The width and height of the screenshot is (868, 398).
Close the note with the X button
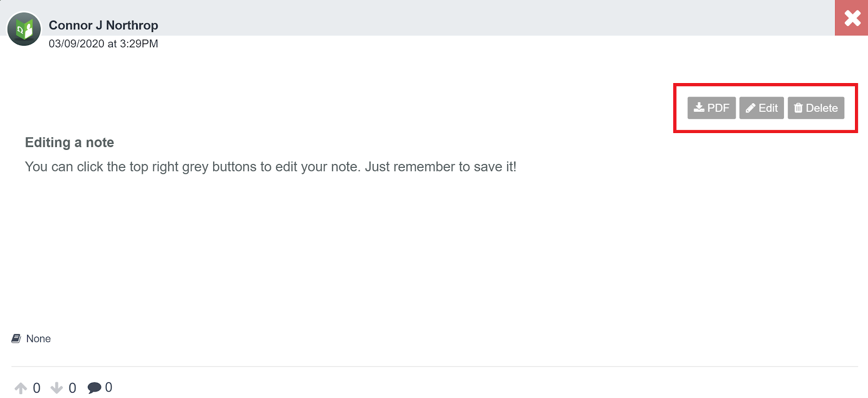[852, 18]
